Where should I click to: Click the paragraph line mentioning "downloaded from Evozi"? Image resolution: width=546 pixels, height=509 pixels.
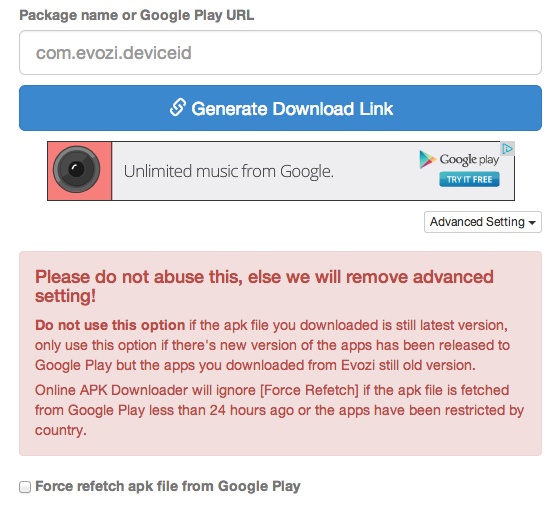click(255, 365)
